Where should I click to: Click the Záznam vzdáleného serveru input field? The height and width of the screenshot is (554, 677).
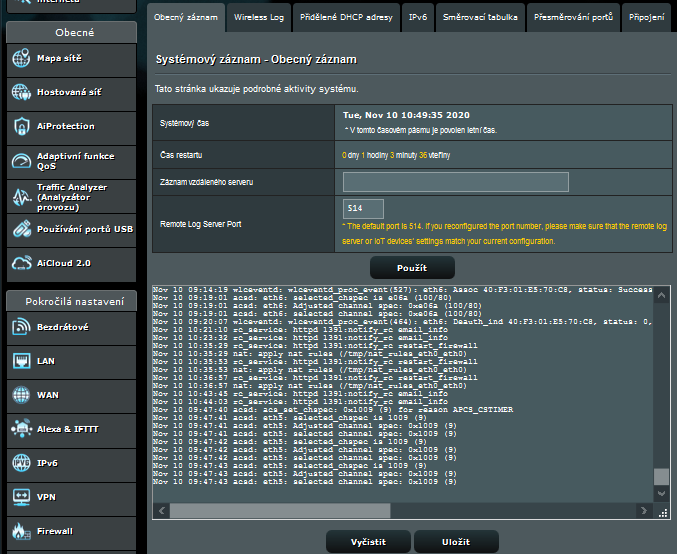455,182
